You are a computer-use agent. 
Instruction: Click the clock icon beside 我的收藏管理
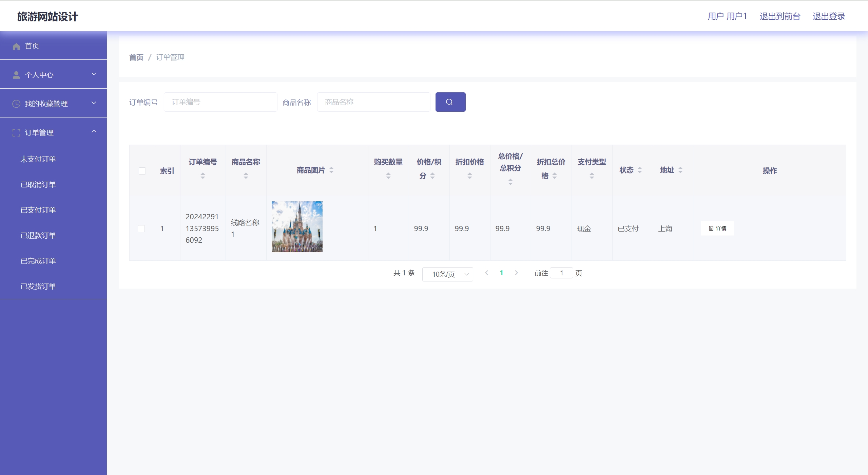[x=16, y=104]
